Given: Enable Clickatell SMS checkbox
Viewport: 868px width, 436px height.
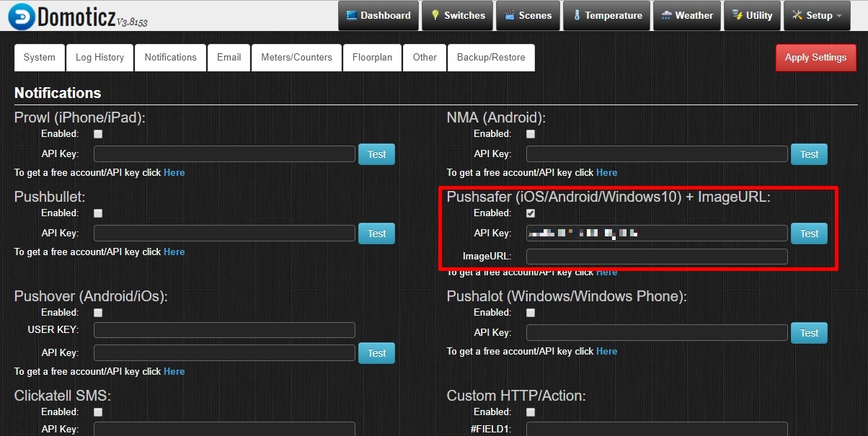Looking at the screenshot, I should (x=98, y=412).
